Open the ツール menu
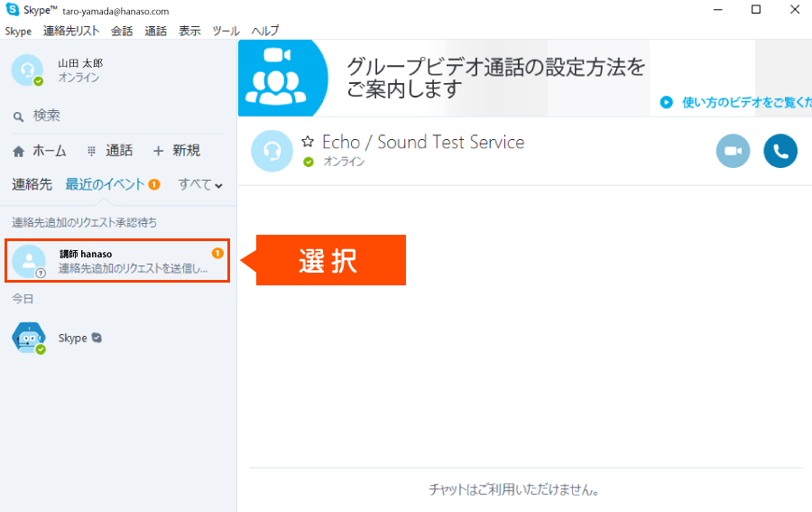 click(x=226, y=31)
